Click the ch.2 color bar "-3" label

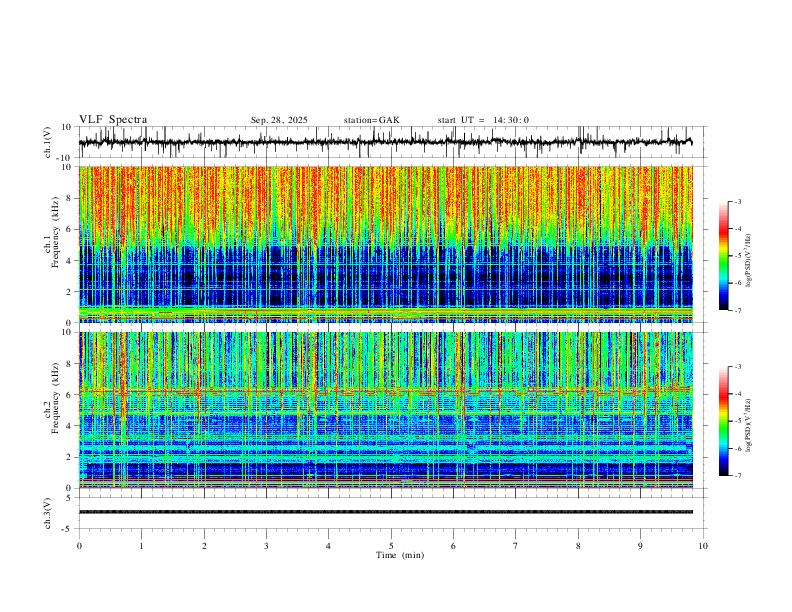click(x=738, y=367)
